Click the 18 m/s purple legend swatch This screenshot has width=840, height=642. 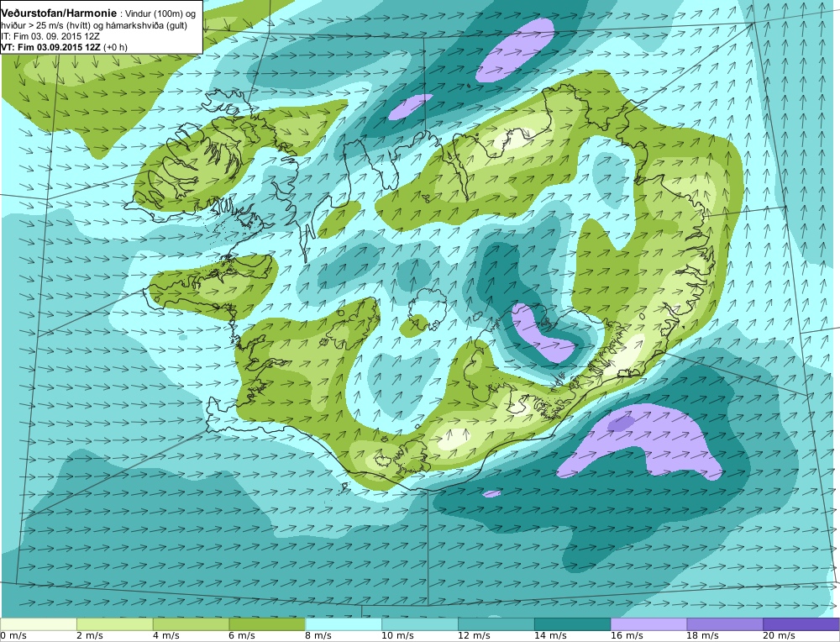pos(725,624)
